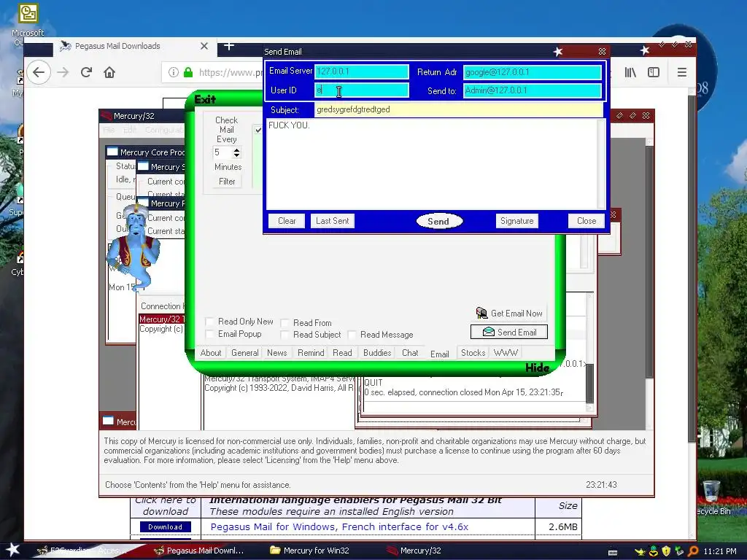The width and height of the screenshot is (747, 560).
Task: Click the orange magnifier tray icon
Action: [693, 551]
